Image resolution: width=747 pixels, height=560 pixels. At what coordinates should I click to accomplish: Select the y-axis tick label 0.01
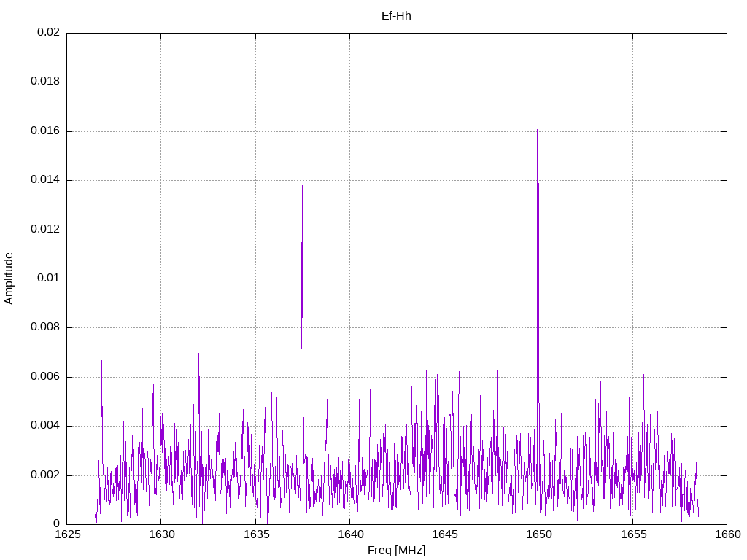(48, 278)
